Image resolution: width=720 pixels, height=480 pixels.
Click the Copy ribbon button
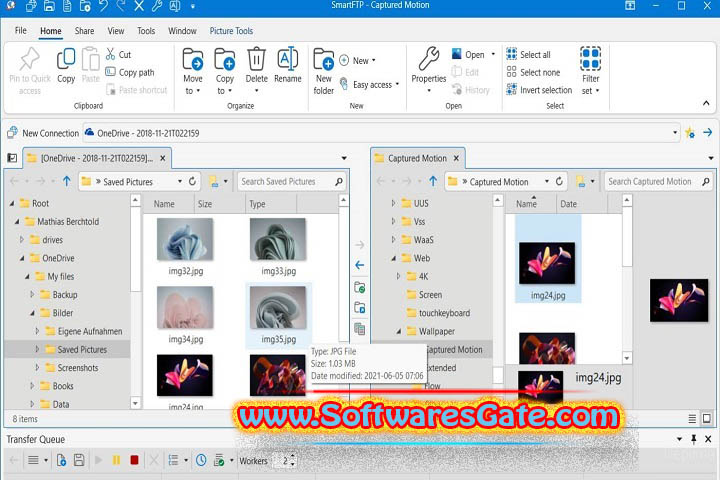66,66
